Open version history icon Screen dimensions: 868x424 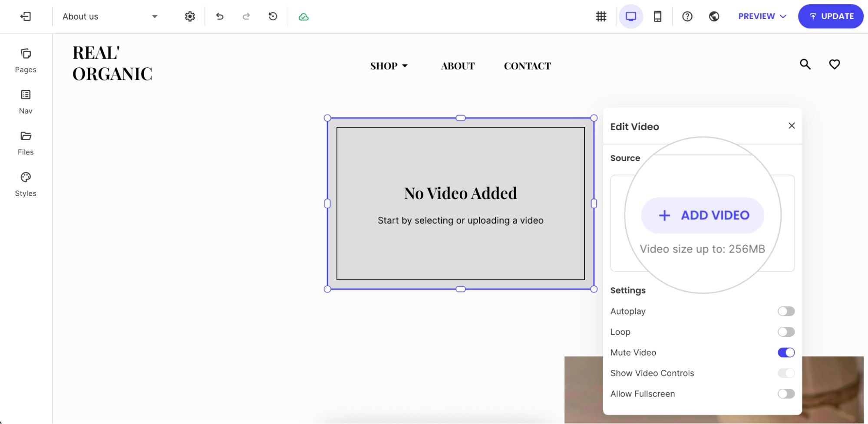click(x=273, y=16)
